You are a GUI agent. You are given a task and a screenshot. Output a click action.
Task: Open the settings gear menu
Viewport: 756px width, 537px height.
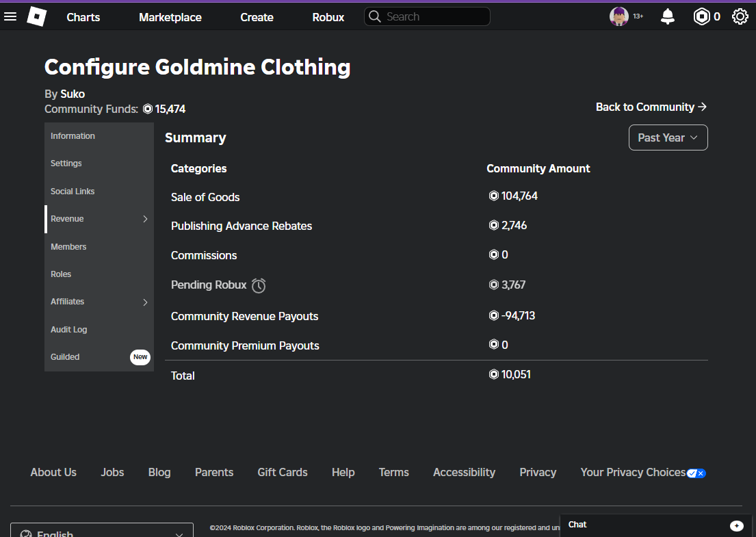(x=740, y=16)
